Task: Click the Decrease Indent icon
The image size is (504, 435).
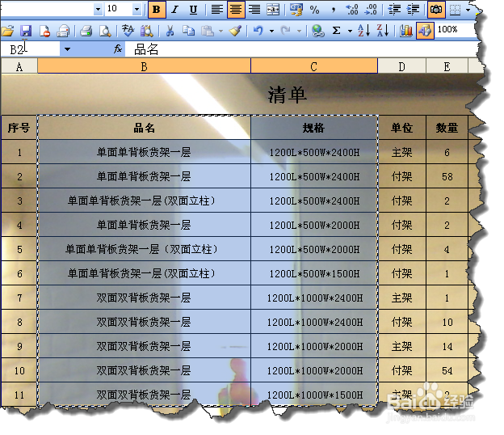Action: (x=394, y=10)
